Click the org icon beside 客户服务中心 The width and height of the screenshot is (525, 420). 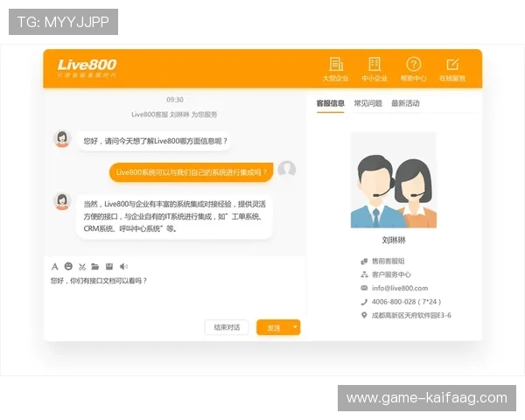click(x=364, y=275)
